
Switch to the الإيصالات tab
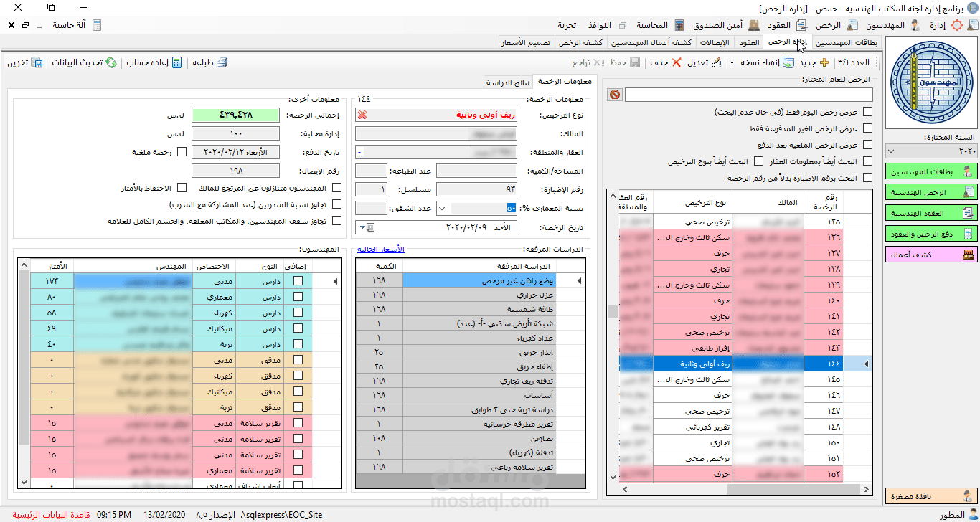click(x=714, y=43)
